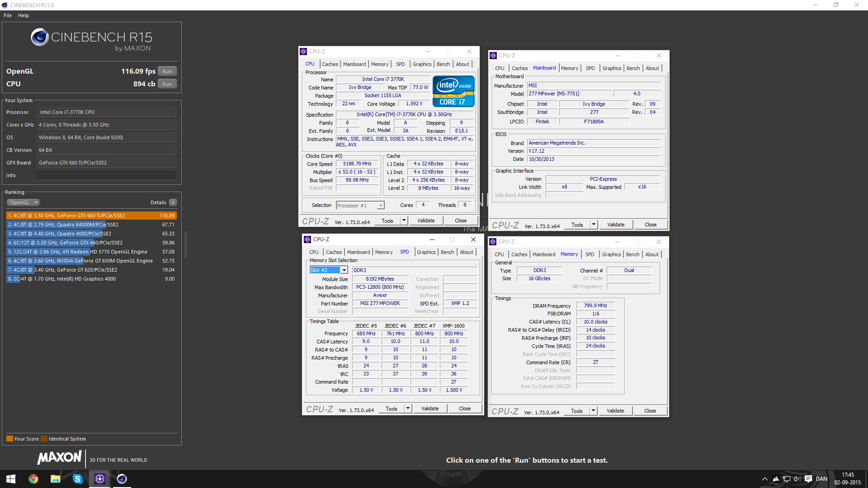Viewport: 868px width, 488px height.
Task: Open the Cinebench File menu
Action: tap(8, 15)
